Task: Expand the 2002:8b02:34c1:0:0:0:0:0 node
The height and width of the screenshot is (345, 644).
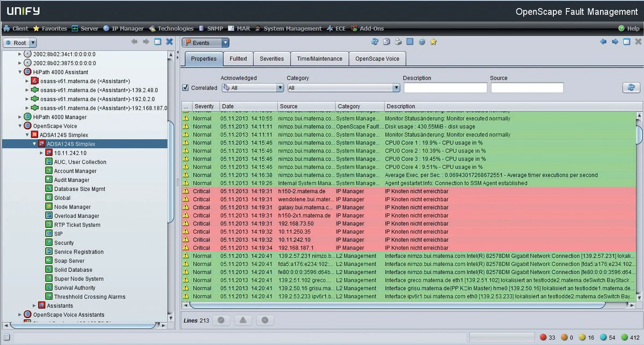Action: pyautogui.click(x=20, y=54)
